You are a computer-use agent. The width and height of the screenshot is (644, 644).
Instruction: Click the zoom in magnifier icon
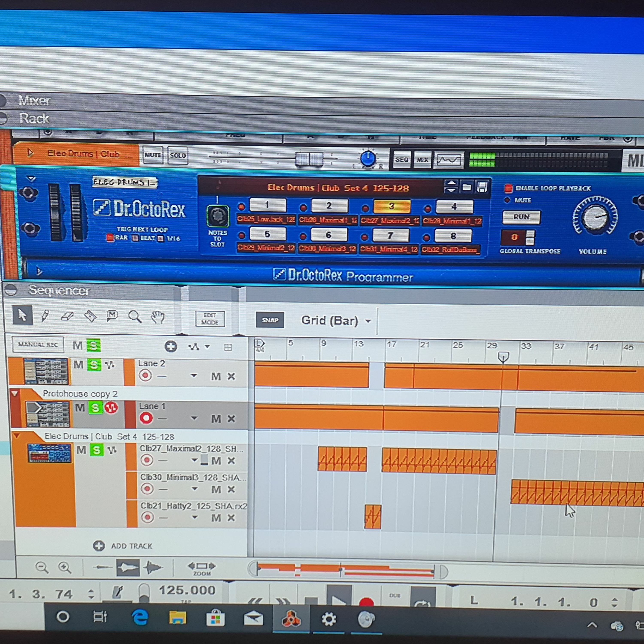coord(65,567)
